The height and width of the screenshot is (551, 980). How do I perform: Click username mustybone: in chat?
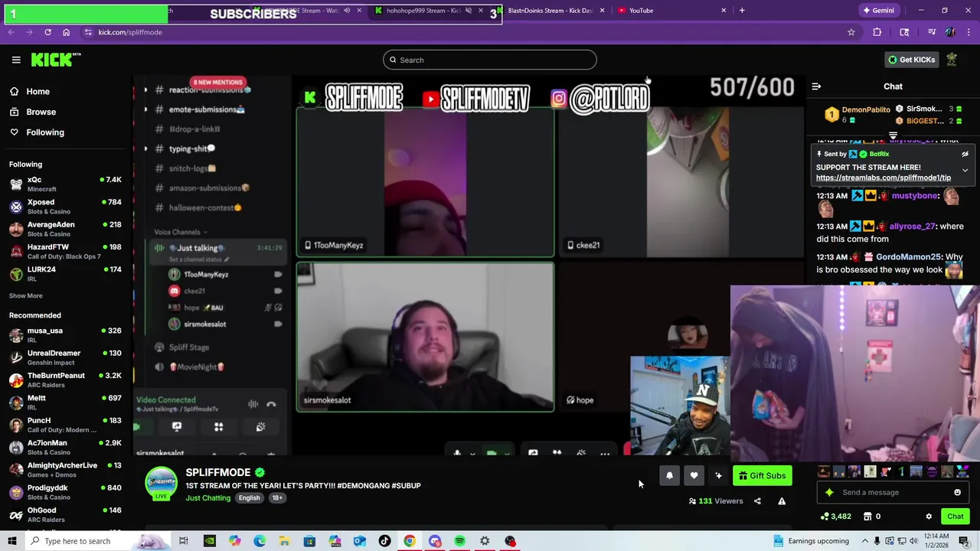pos(915,196)
